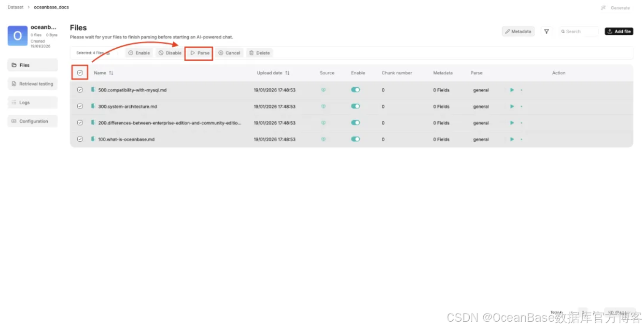Click the Cancel bulk action button
The width and height of the screenshot is (644, 328).
[229, 53]
